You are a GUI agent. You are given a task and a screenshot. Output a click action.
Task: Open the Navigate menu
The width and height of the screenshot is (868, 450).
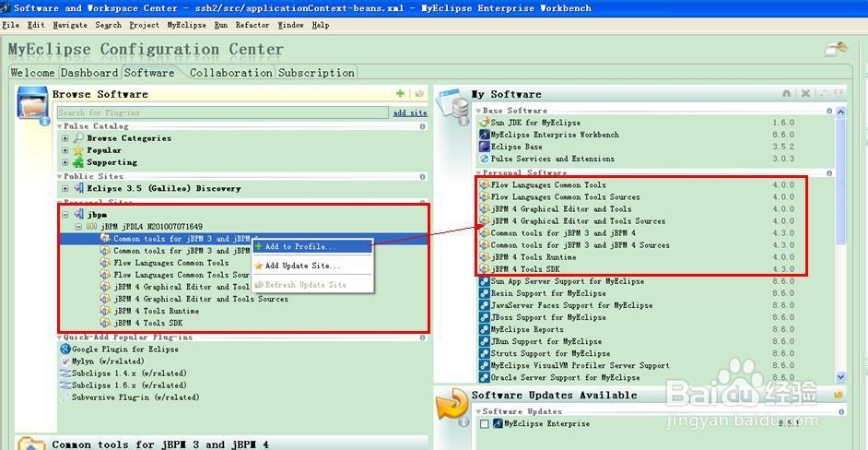70,25
